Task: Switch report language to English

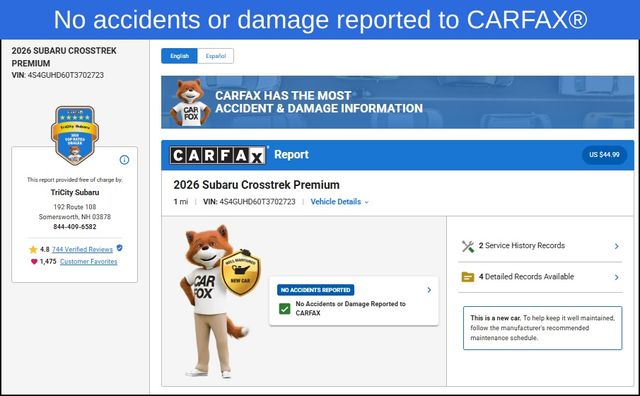Action: [179, 56]
